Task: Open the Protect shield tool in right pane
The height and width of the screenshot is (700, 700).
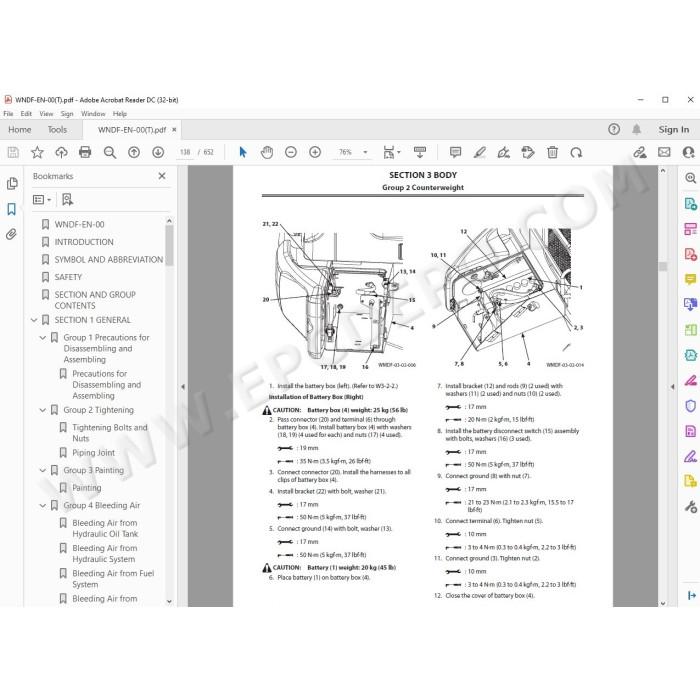Action: coord(690,406)
